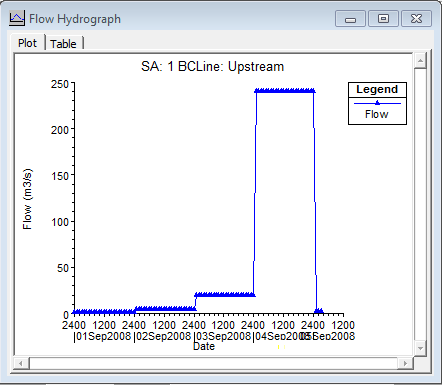Click the horizontal scrollbar track
The width and height of the screenshot is (442, 385).
point(213,363)
